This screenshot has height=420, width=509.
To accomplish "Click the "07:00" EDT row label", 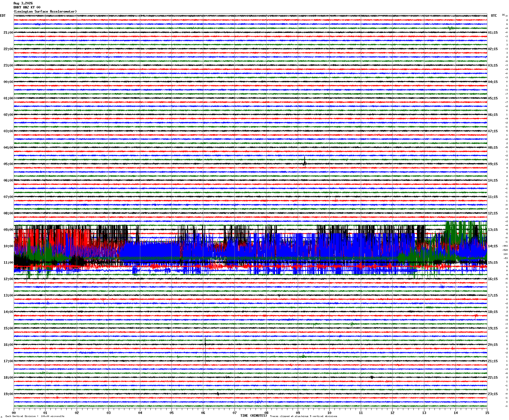I will [x=8, y=197].
